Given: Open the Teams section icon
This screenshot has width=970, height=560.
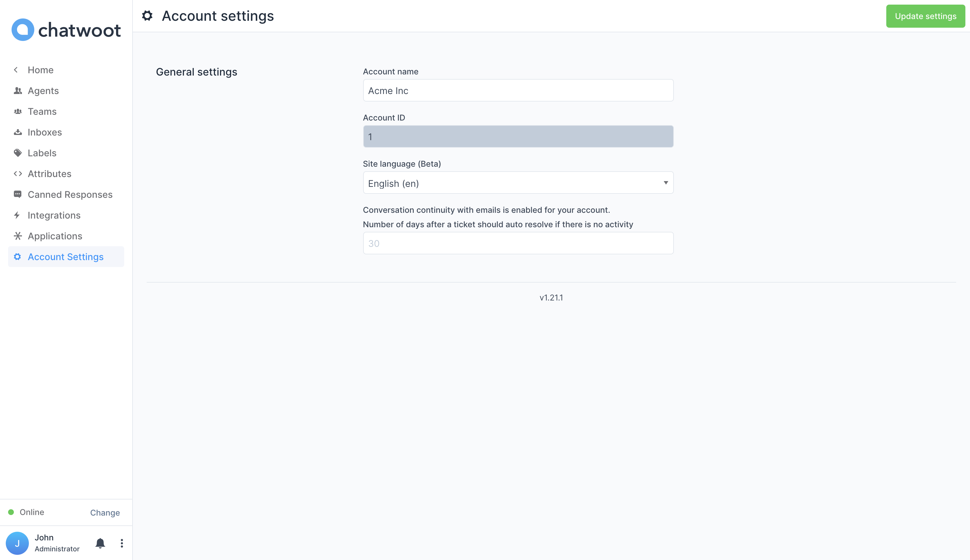Looking at the screenshot, I should [18, 111].
